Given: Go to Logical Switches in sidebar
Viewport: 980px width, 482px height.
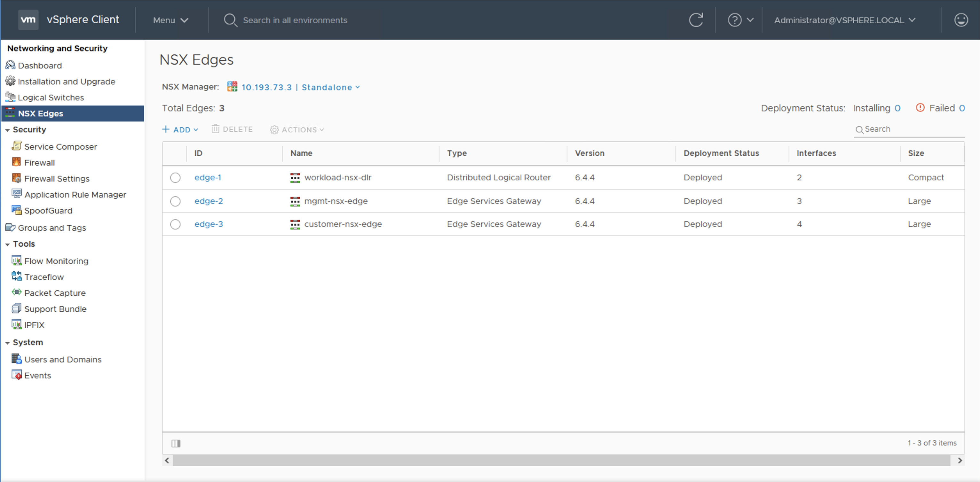Looking at the screenshot, I should point(51,97).
